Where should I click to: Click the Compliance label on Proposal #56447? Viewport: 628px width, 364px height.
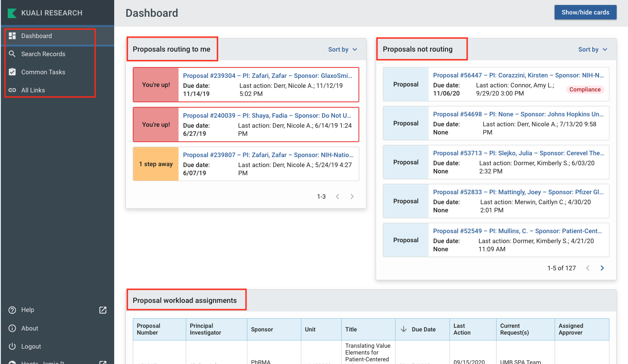pyautogui.click(x=585, y=90)
